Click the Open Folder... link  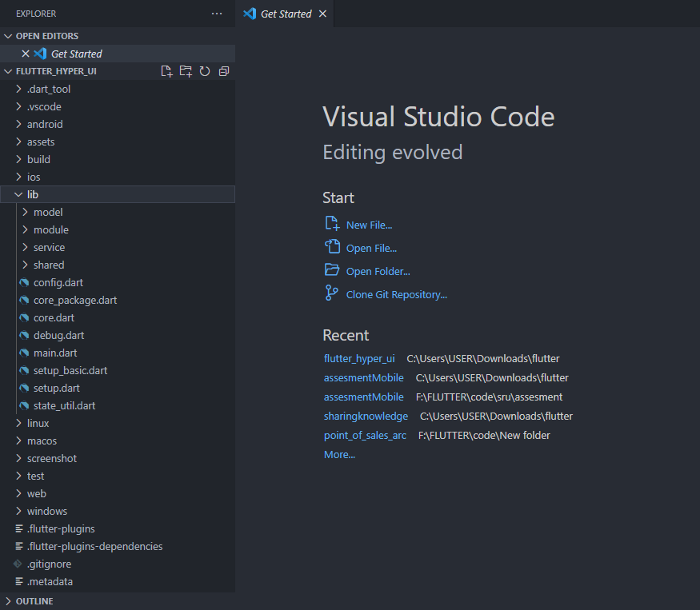[378, 271]
